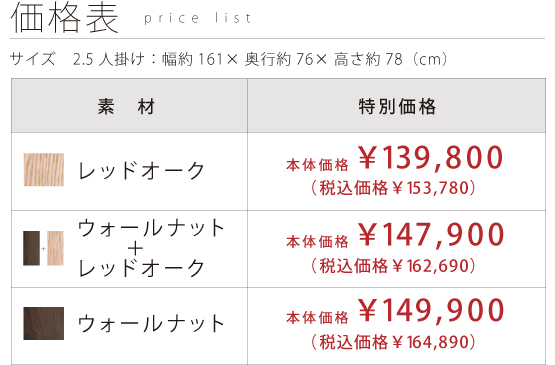The image size is (555, 365).
Task: Click tax-included price ￥162,690
Action: 393,266
